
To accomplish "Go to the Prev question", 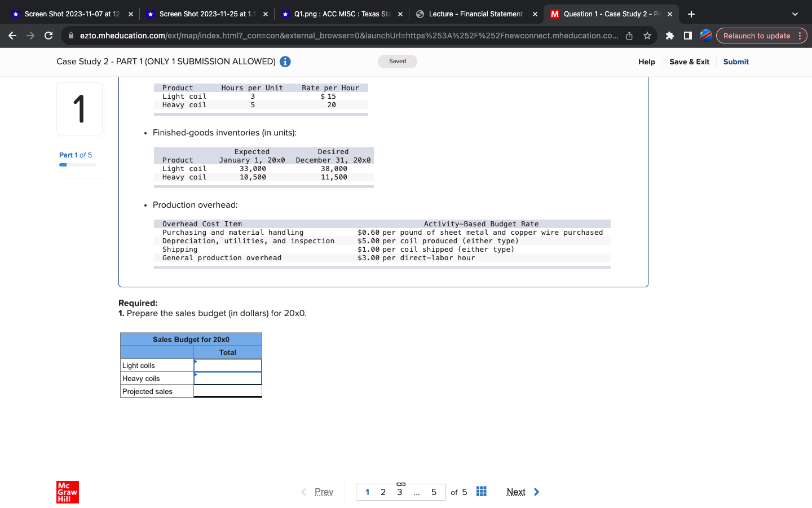I will (317, 492).
